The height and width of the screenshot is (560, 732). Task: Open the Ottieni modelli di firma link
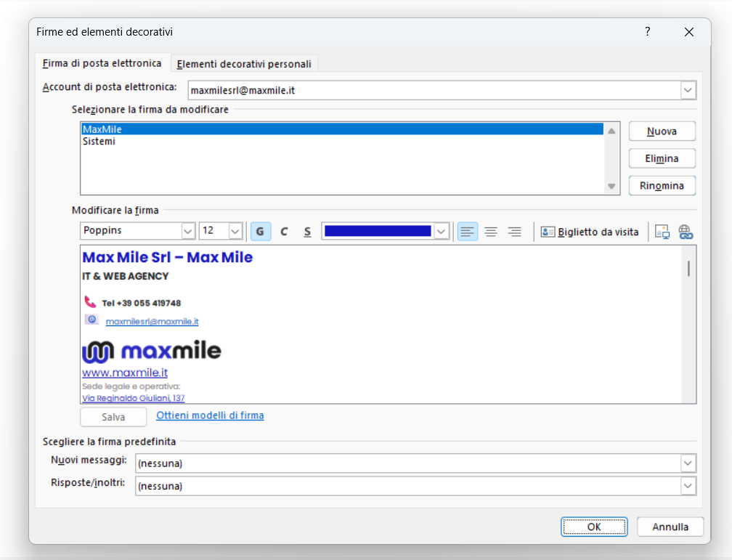click(210, 415)
